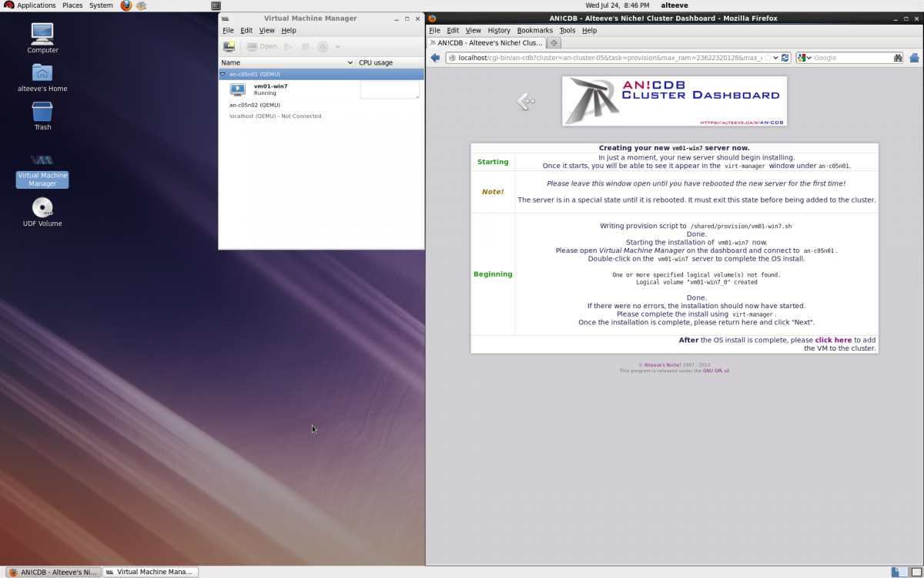This screenshot has width=924, height=578.
Task: Open a new Firefox tab
Action: pos(554,43)
